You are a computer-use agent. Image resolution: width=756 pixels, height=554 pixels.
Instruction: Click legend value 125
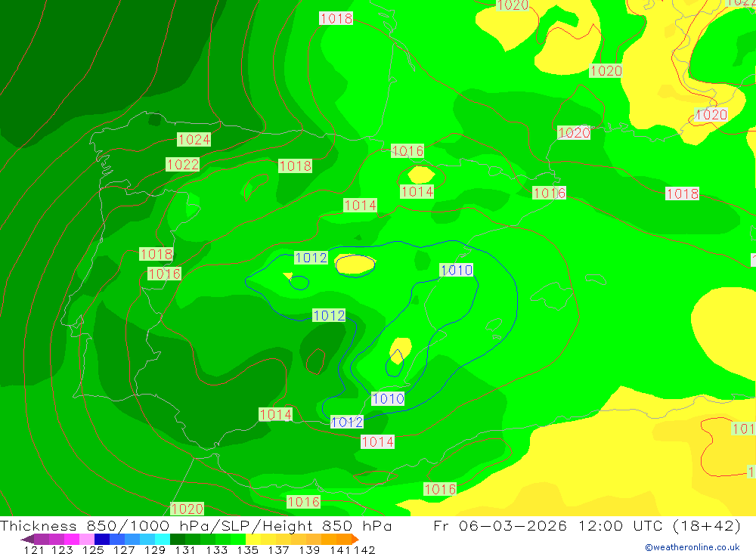coord(92,549)
